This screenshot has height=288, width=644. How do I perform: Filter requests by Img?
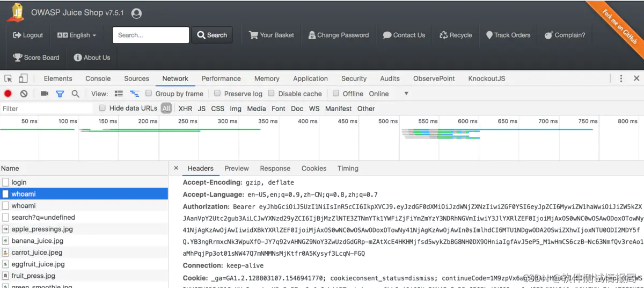236,109
